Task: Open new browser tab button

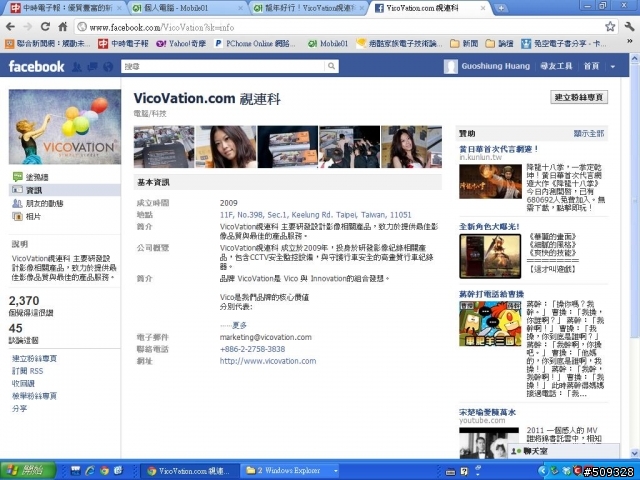Action: pyautogui.click(x=501, y=8)
